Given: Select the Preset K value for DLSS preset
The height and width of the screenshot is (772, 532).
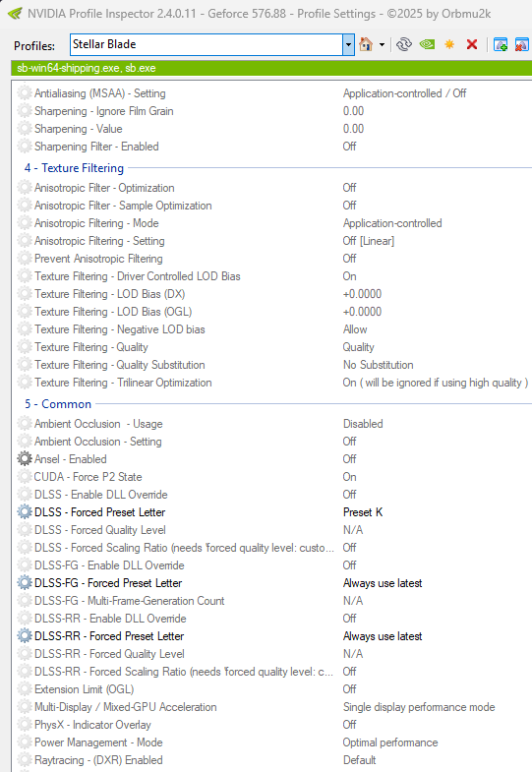Looking at the screenshot, I should [x=363, y=512].
